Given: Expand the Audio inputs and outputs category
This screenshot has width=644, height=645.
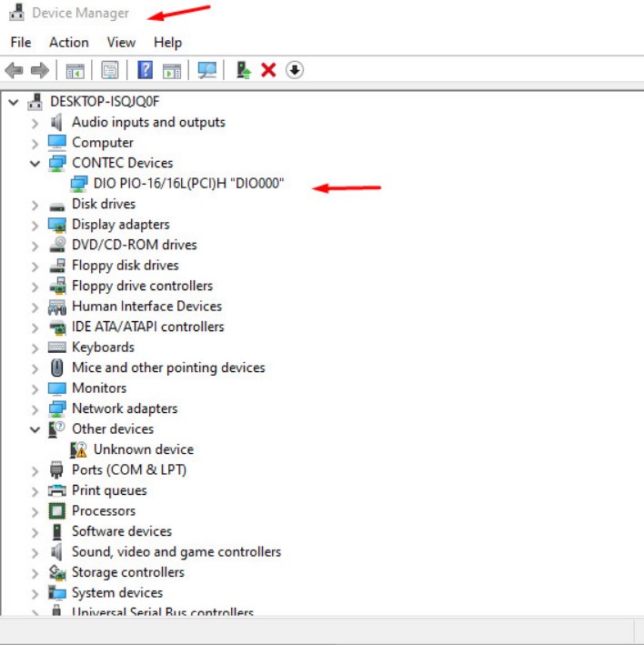Looking at the screenshot, I should coord(35,123).
